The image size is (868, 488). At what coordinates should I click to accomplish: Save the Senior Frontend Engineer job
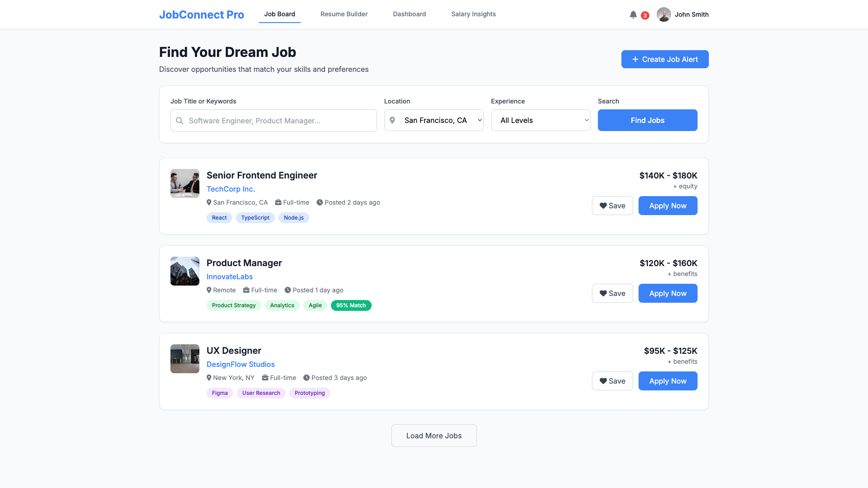[612, 206]
